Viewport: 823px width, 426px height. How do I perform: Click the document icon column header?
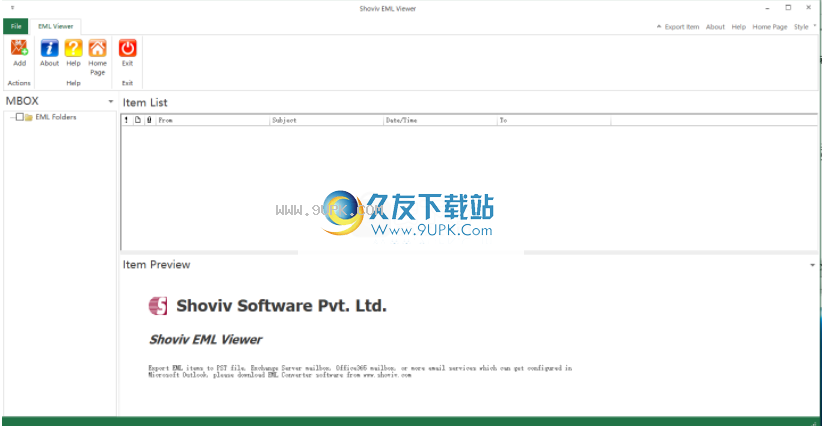pyautogui.click(x=138, y=120)
